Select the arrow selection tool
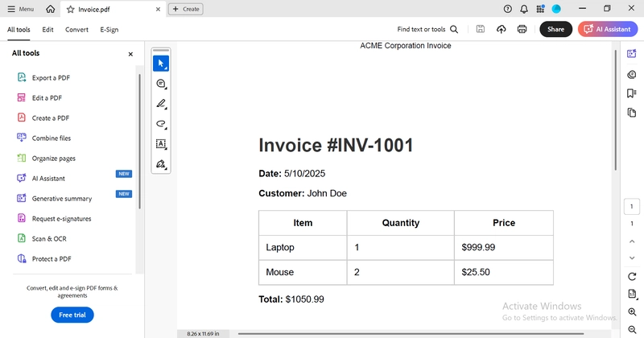This screenshot has height=338, width=644. [x=161, y=64]
